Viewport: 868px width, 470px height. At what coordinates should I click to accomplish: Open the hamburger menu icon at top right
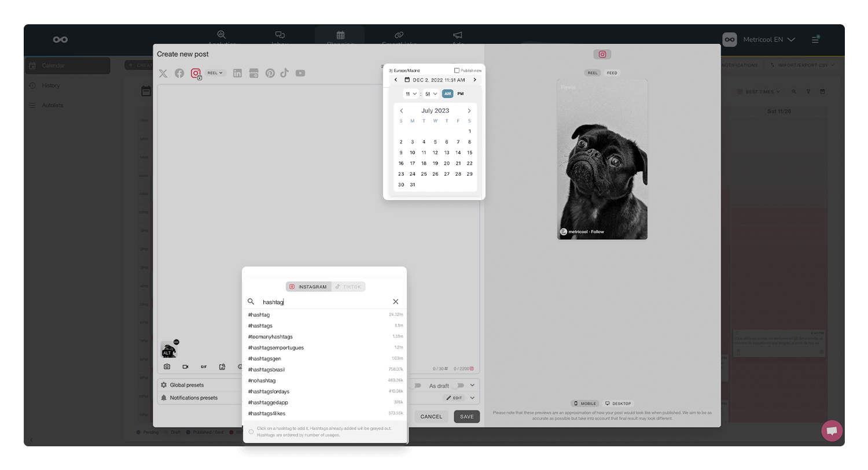click(815, 39)
